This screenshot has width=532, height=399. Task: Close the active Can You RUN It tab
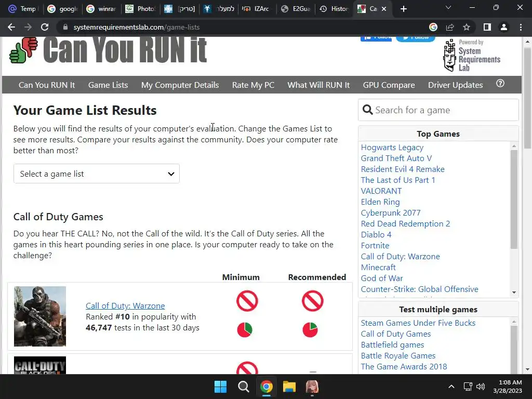(x=384, y=9)
